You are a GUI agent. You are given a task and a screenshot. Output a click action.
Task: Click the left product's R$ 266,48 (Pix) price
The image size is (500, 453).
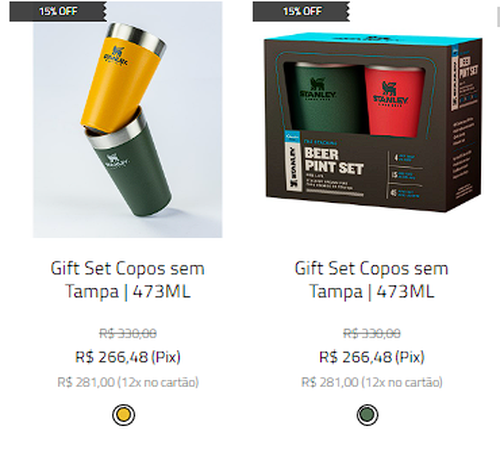coord(128,357)
